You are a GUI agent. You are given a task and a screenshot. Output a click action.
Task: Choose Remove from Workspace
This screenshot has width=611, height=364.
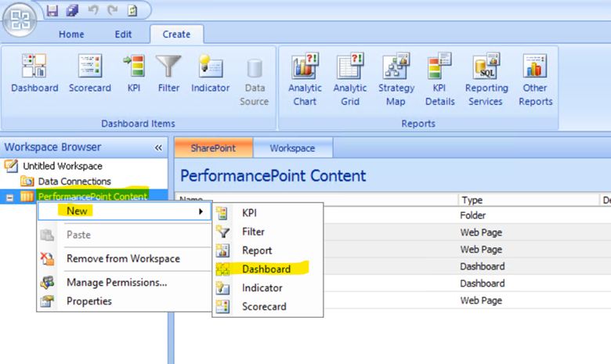coord(125,258)
